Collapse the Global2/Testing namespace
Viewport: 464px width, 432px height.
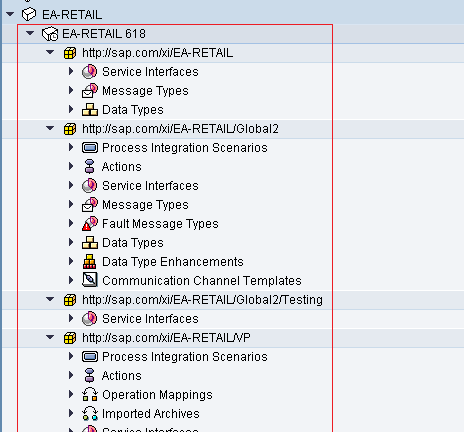tap(50, 299)
